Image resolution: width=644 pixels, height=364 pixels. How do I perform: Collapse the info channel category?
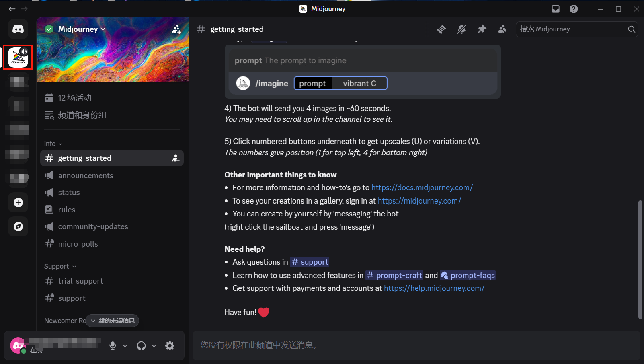click(53, 144)
